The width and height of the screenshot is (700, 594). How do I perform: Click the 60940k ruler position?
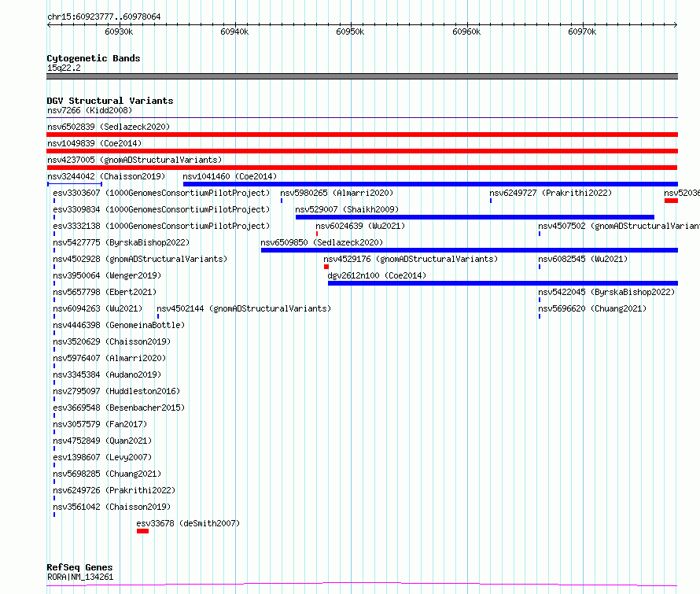234,31
